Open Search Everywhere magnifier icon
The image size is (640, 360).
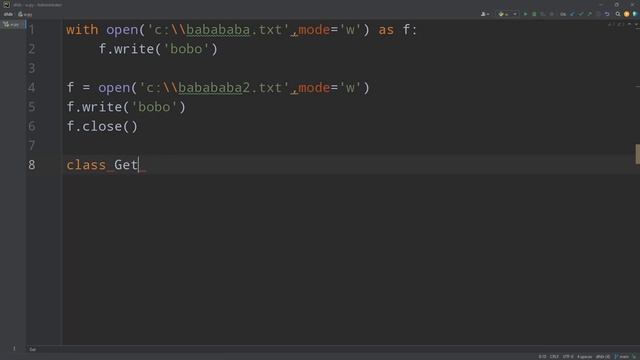618,14
